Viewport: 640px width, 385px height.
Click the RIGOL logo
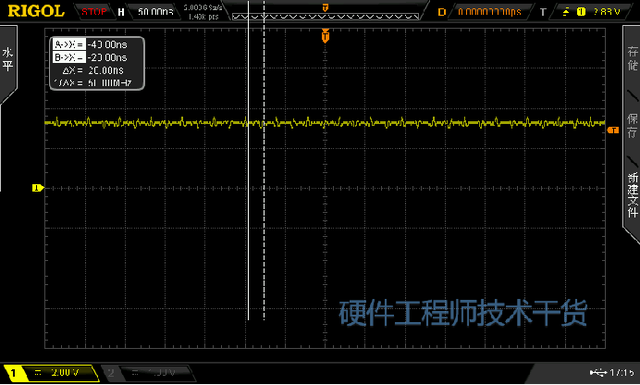click(x=36, y=11)
